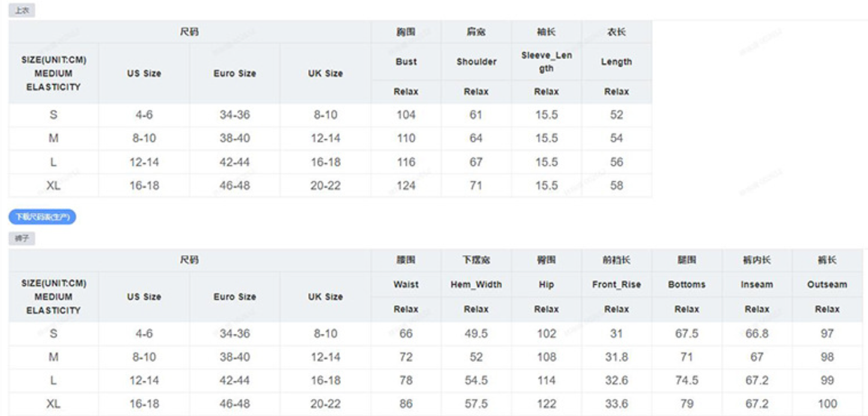This screenshot has width=868, height=416.
Task: Click the blue 下载尺码表(生产) button
Action: click(x=42, y=217)
